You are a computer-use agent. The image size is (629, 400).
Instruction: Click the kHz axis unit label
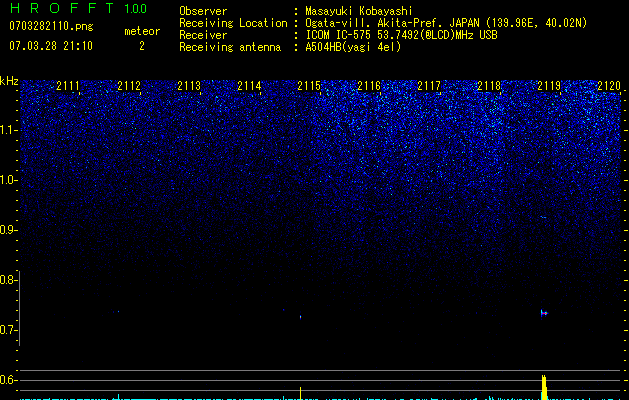pyautogui.click(x=9, y=81)
